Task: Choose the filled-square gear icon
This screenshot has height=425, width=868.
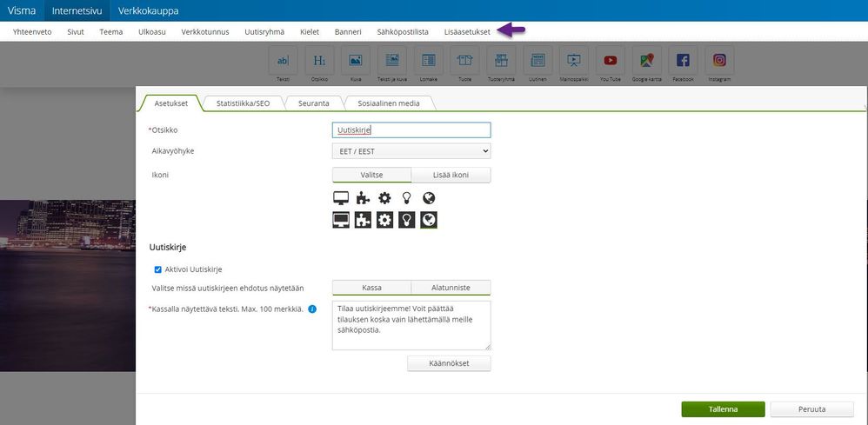Action: click(x=384, y=220)
